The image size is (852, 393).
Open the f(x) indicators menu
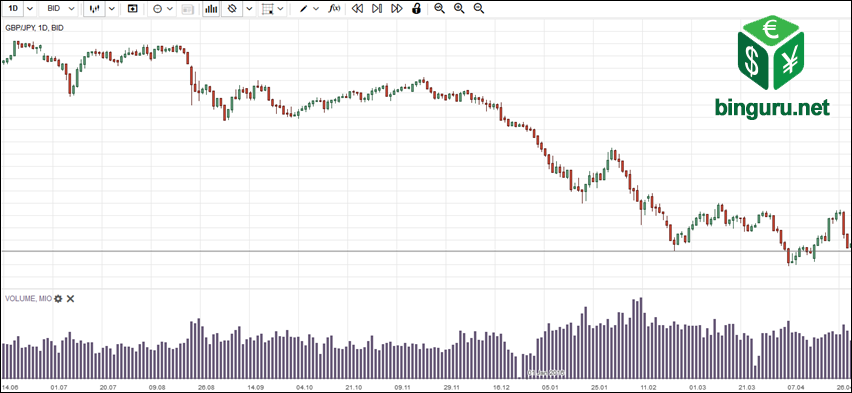point(335,9)
